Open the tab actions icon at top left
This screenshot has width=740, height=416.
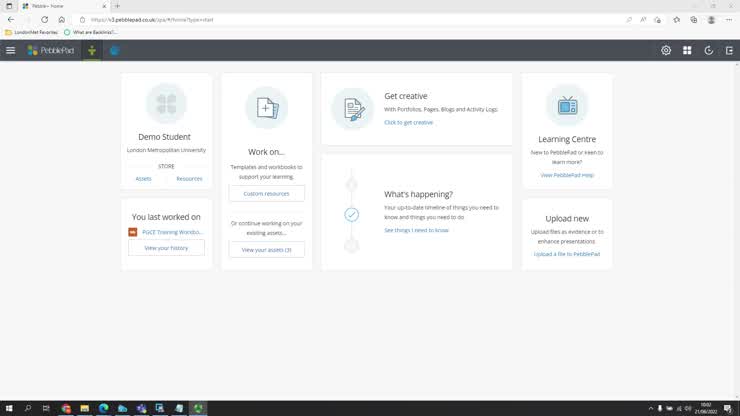[9, 6]
